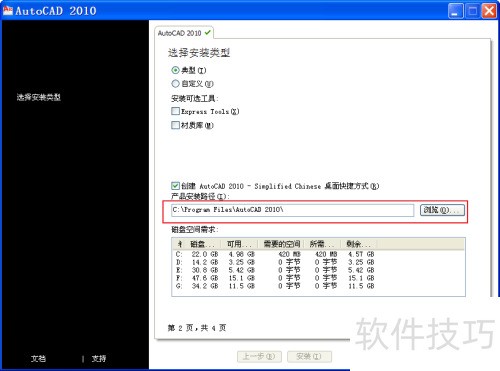The image size is (500, 371).
Task: Uncheck the create desktop shortcut checkbox
Action: point(175,186)
